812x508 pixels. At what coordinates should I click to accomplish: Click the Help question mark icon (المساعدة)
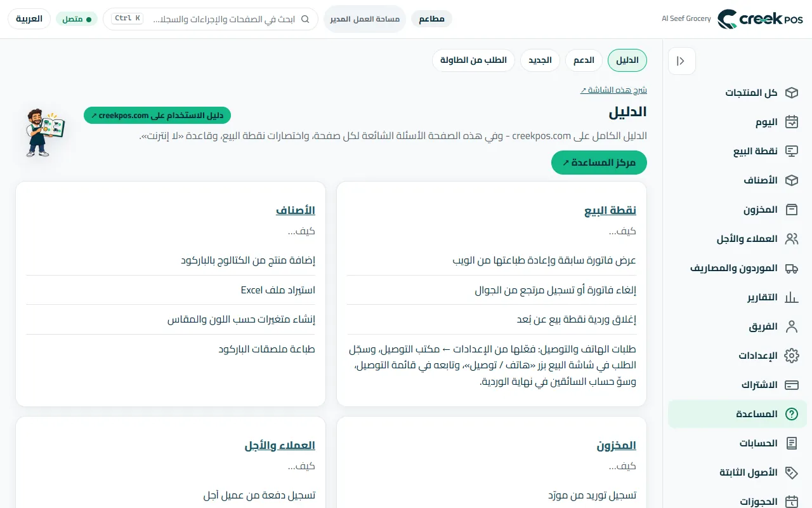point(791,414)
